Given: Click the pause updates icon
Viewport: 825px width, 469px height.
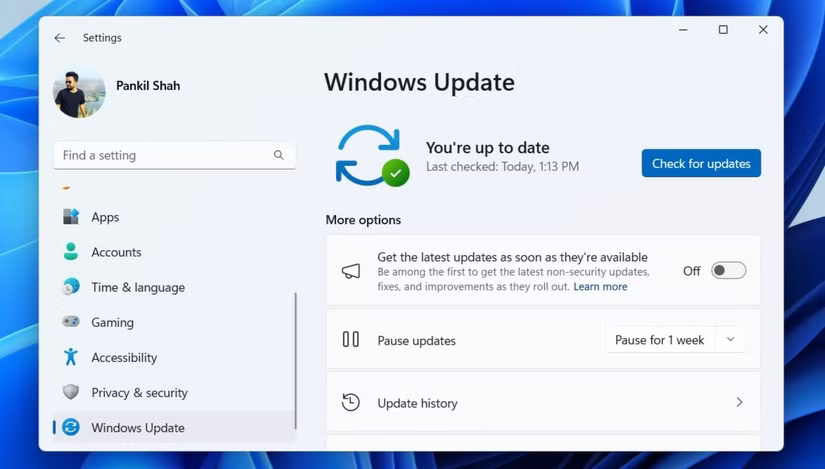Looking at the screenshot, I should (351, 340).
